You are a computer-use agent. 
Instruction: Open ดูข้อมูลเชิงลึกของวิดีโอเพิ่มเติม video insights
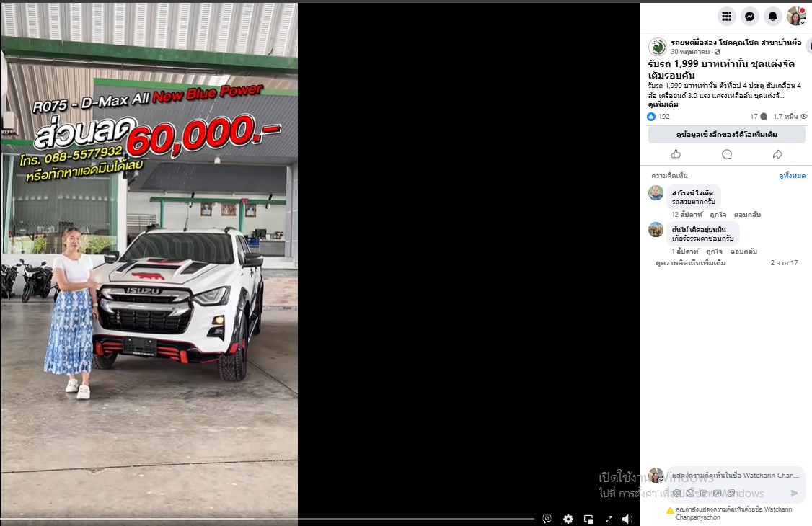coord(727,135)
